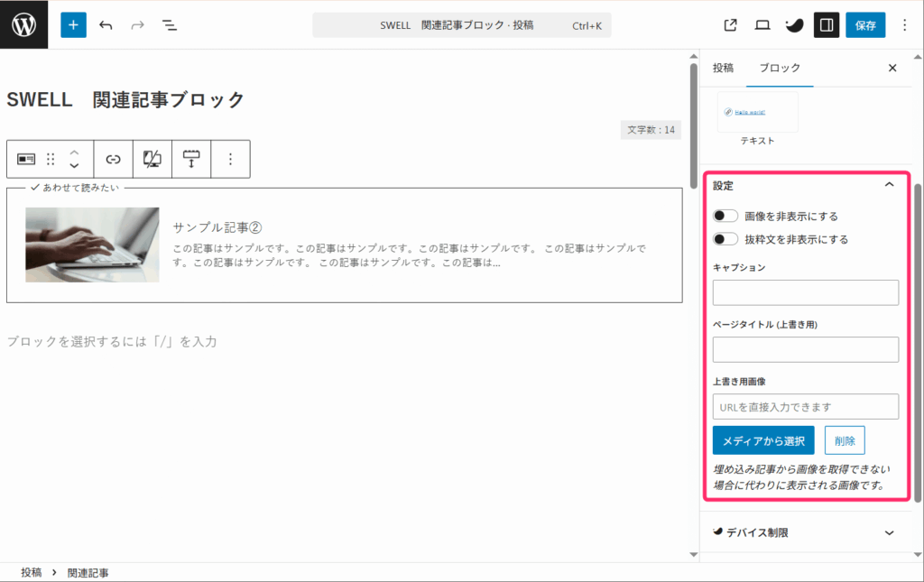Open the block inserter plus button
The width and height of the screenshot is (924, 582).
coord(74,24)
